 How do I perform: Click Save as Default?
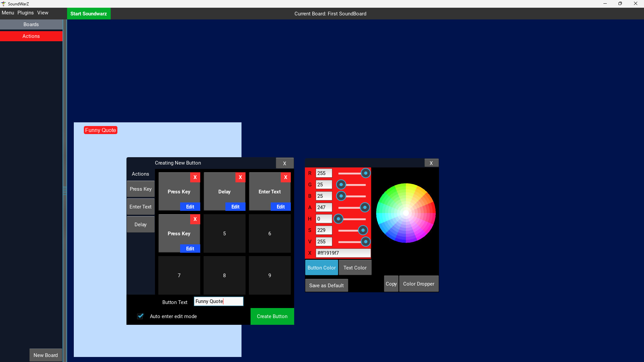tap(326, 285)
